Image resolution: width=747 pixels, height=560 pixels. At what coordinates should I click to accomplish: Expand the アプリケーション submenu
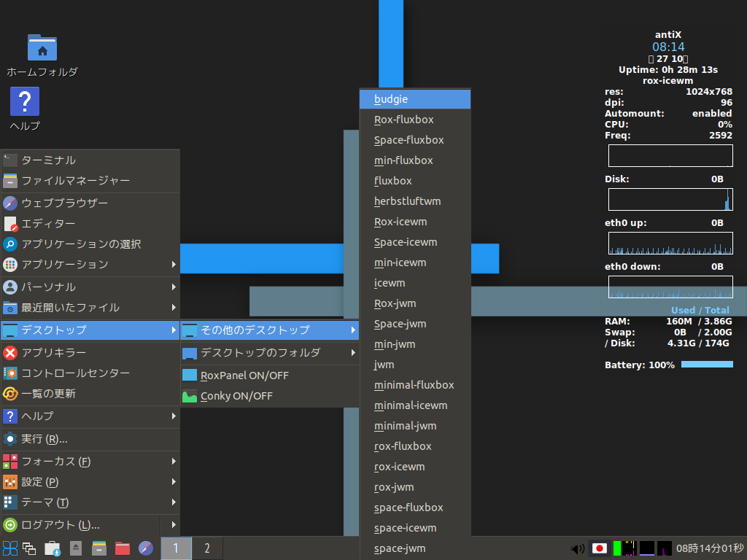click(90, 264)
